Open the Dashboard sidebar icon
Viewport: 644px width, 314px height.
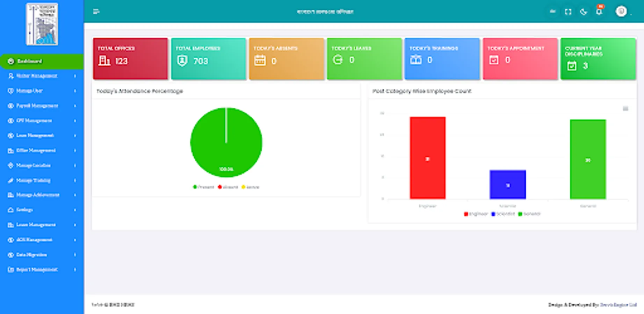[10, 61]
